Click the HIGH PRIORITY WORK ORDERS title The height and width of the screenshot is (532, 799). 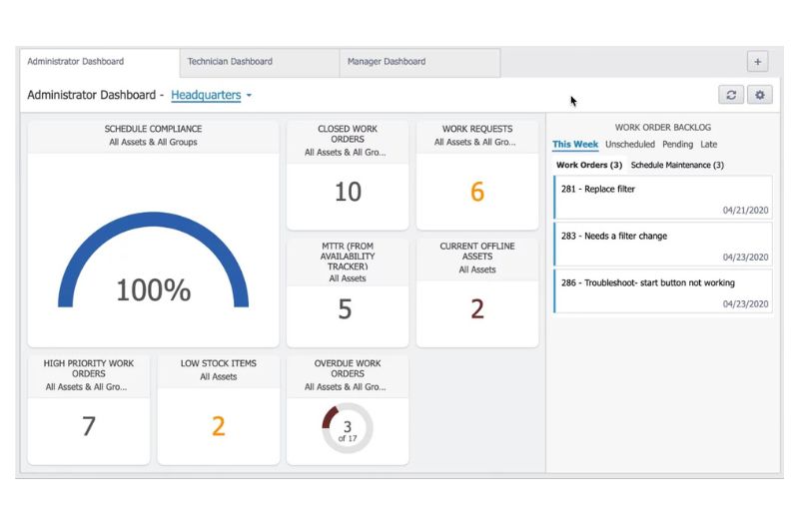pyautogui.click(x=89, y=368)
